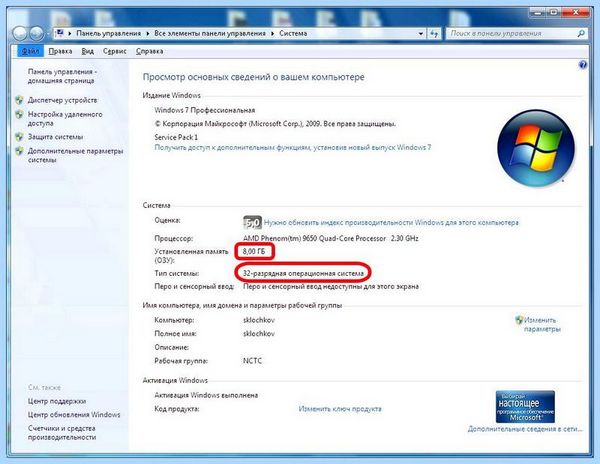
Task: Click full name sklochkov next to Полное имя
Action: tap(259, 334)
